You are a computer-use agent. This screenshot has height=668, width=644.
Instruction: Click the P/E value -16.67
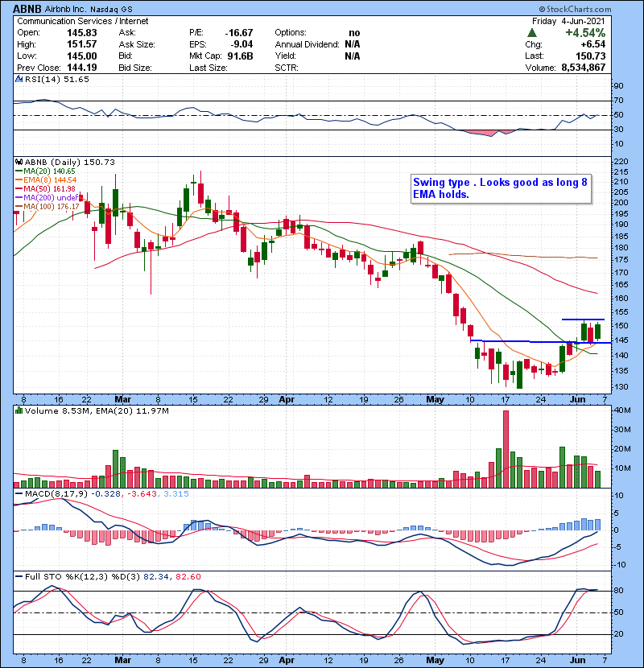239,33
